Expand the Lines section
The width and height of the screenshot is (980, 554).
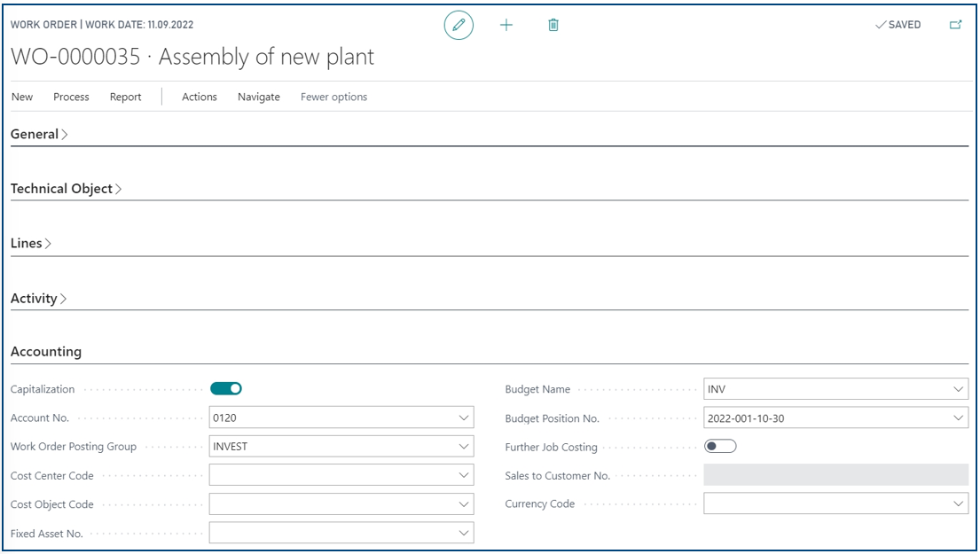click(x=31, y=244)
